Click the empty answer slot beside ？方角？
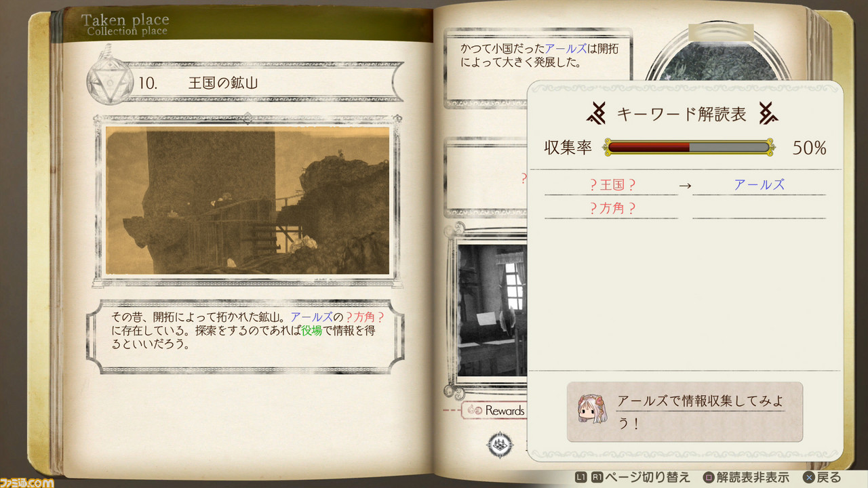The height and width of the screenshot is (488, 868). click(759, 209)
